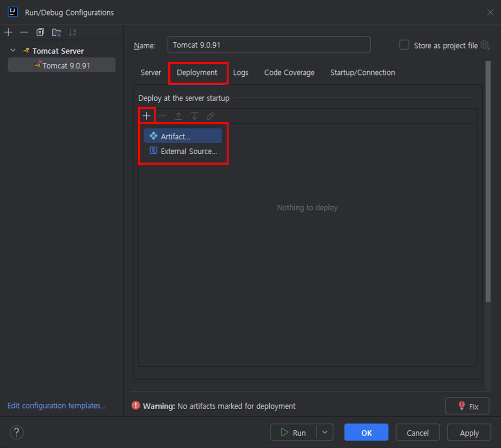
Task: Open the Store as project file gear settings
Action: tap(485, 45)
